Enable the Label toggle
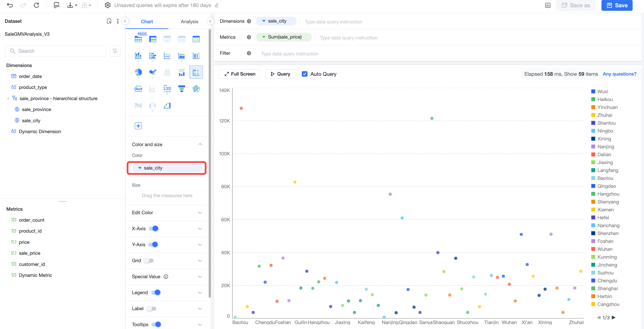The height and width of the screenshot is (329, 644). (151, 308)
